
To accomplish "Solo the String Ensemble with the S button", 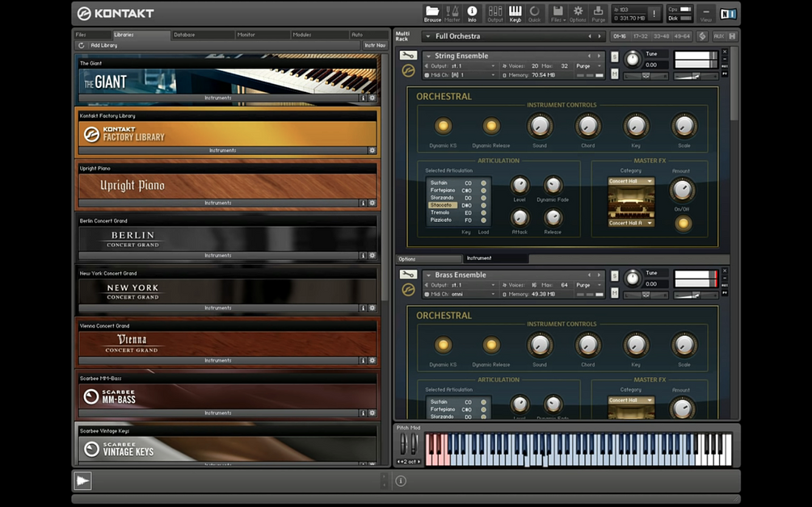I will (x=614, y=56).
